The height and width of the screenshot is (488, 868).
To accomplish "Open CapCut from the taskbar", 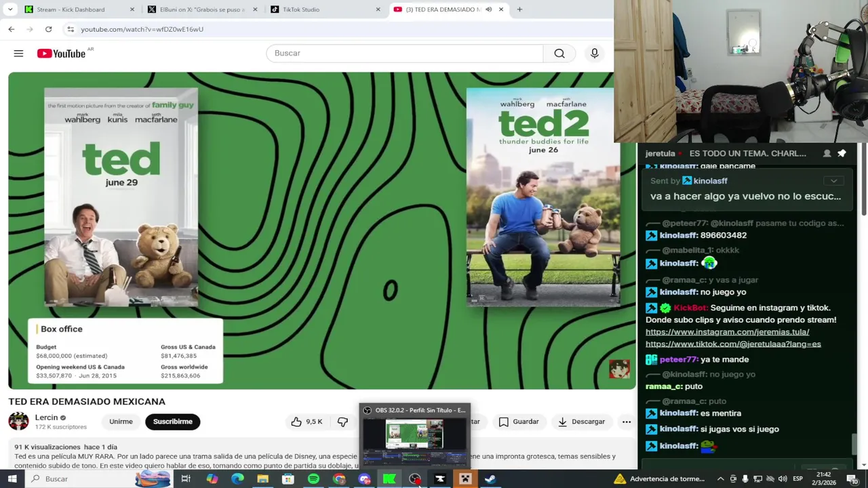I will pyautogui.click(x=439, y=479).
